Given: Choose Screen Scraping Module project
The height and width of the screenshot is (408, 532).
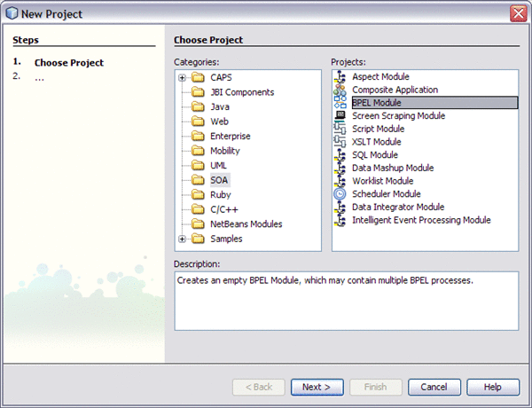Looking at the screenshot, I should click(x=398, y=115).
